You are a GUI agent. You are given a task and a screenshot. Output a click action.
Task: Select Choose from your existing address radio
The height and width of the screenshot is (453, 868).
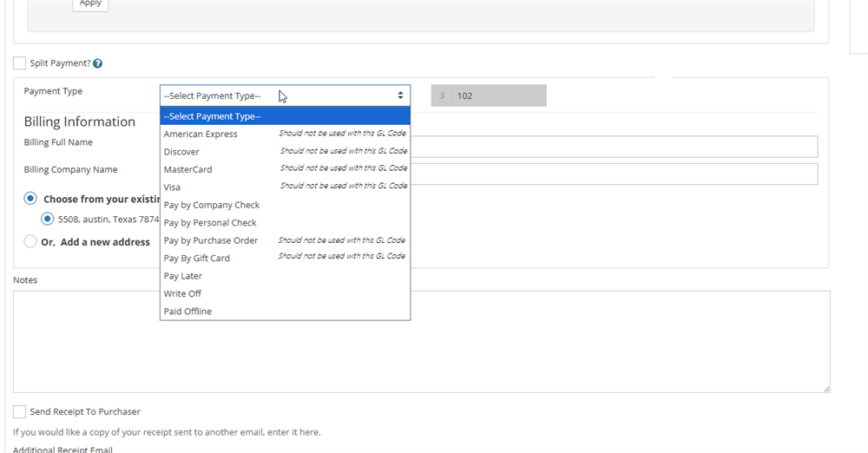[x=30, y=198]
